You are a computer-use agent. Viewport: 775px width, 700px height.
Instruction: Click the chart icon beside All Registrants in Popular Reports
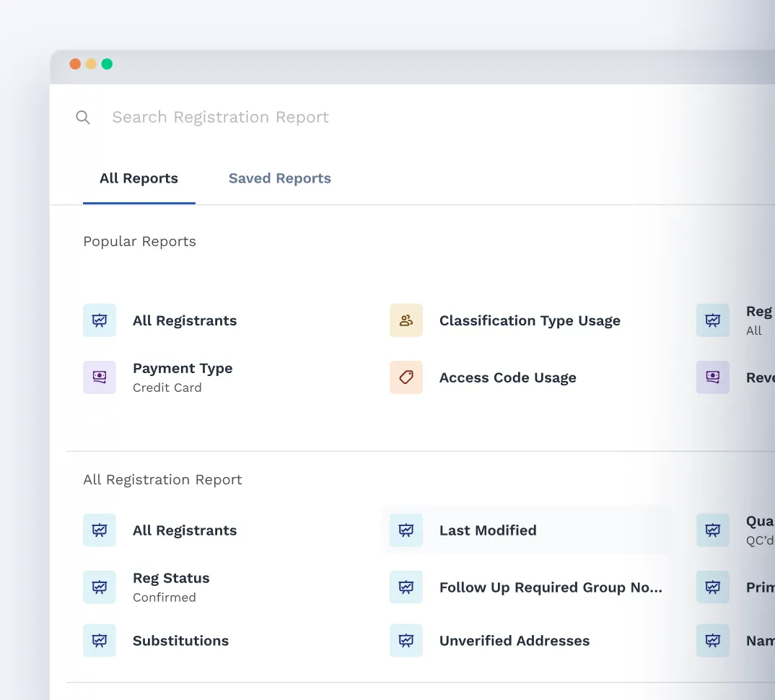tap(100, 320)
